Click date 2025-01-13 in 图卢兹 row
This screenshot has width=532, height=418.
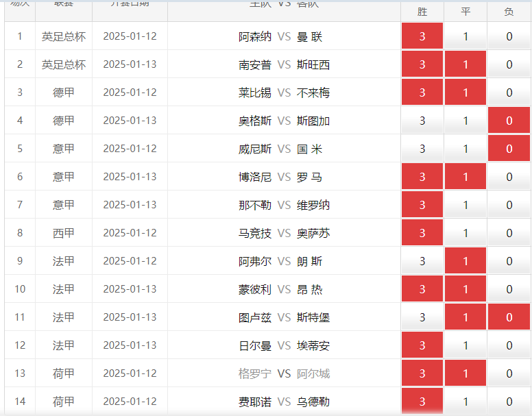[x=130, y=317]
